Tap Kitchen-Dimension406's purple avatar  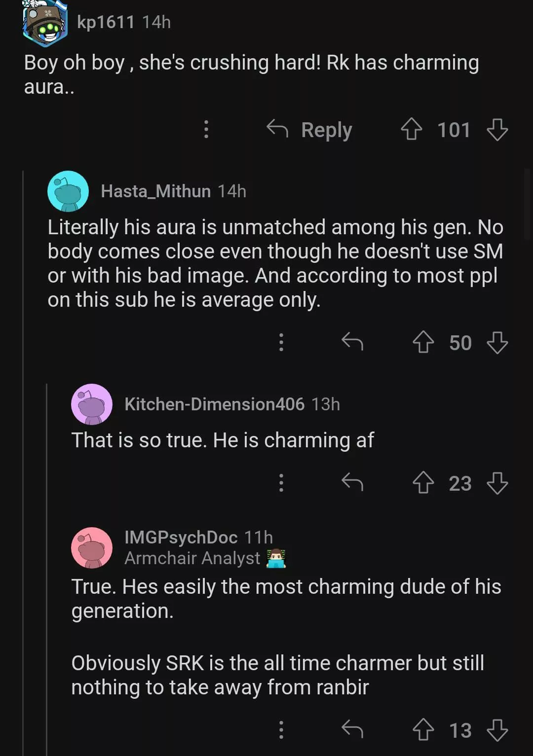92,404
